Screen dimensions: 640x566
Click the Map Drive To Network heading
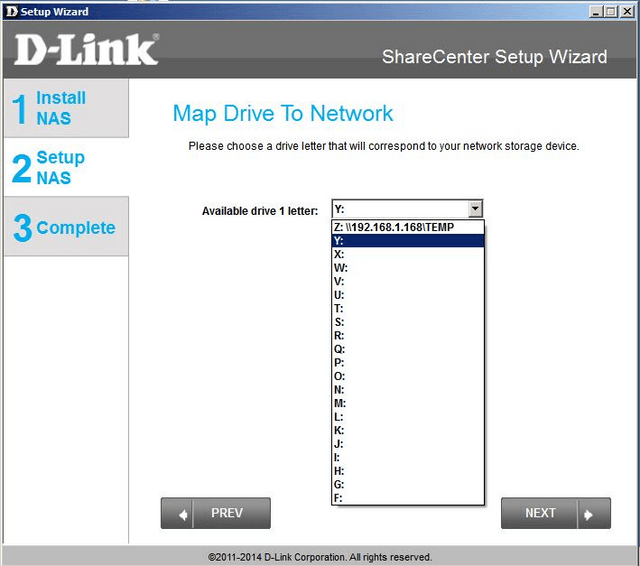point(283,114)
